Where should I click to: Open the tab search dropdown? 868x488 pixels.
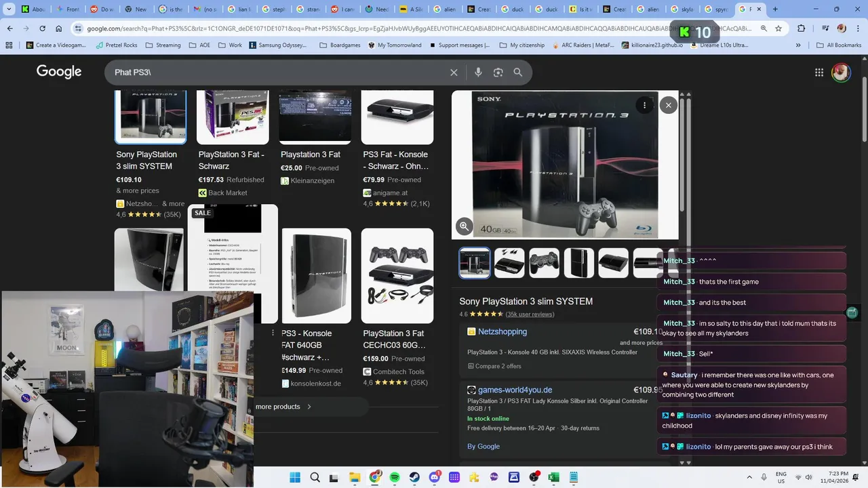(9, 9)
